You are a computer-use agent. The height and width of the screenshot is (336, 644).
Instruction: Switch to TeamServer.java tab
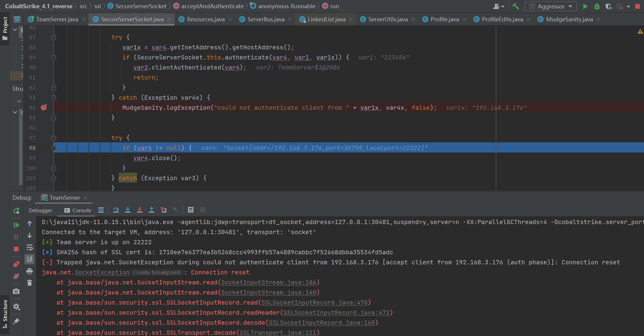click(57, 19)
